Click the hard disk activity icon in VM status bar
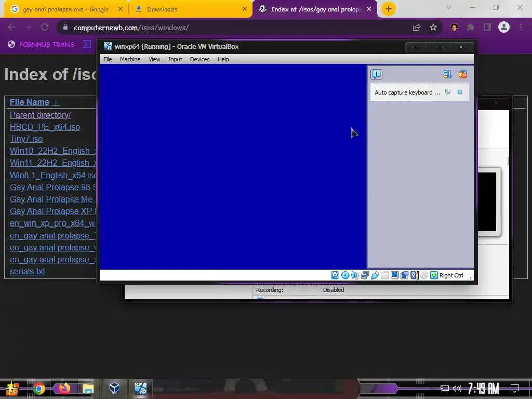This screenshot has height=399, width=532. (335, 275)
